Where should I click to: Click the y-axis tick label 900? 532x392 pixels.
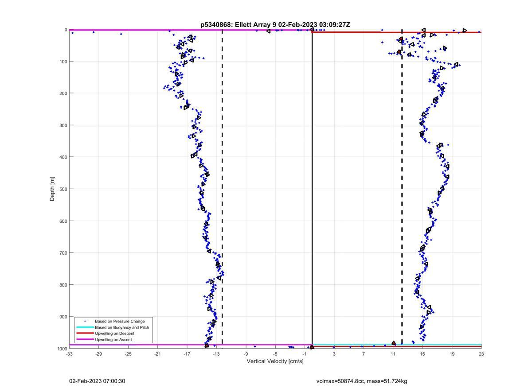pyautogui.click(x=63, y=317)
